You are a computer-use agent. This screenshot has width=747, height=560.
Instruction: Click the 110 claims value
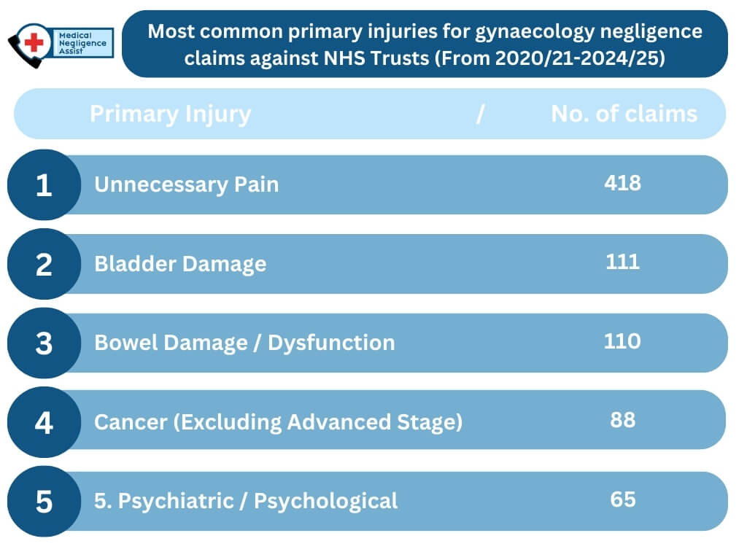tap(622, 341)
